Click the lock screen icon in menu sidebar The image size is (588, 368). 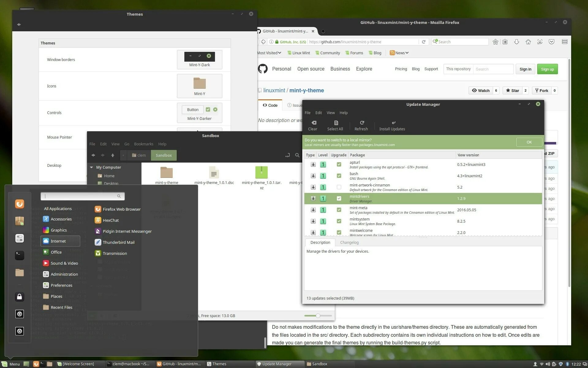(x=20, y=297)
